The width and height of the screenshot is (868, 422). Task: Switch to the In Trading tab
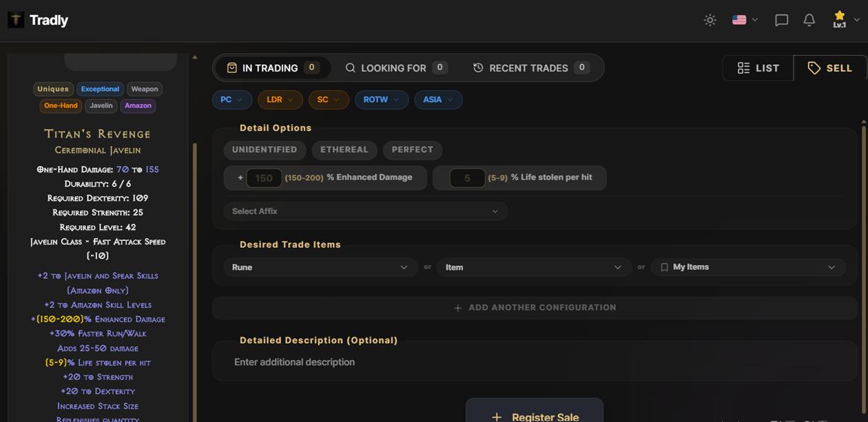272,67
